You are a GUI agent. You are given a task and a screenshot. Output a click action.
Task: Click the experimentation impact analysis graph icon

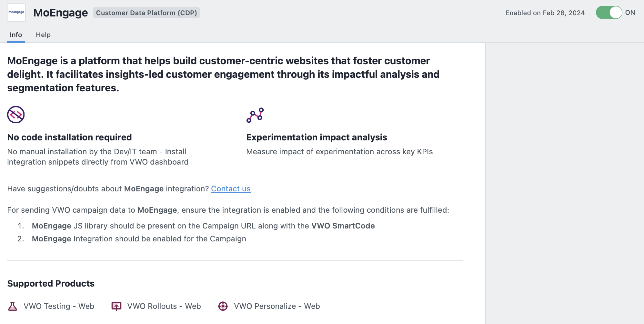[255, 115]
